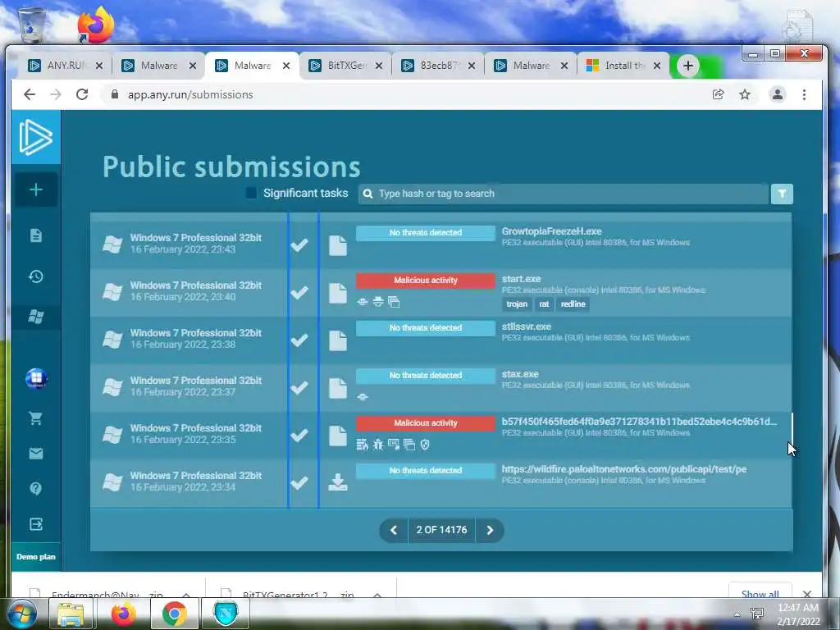Open the shopping cart pricing icon
Screen dimensions: 840x630
[x=36, y=418]
